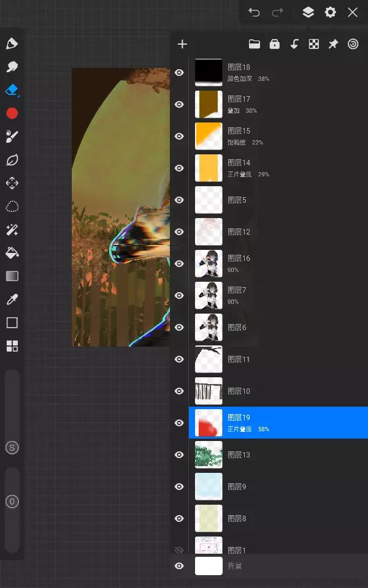Click thumbnail of 图层10 fence layer
The width and height of the screenshot is (368, 588).
point(209,391)
